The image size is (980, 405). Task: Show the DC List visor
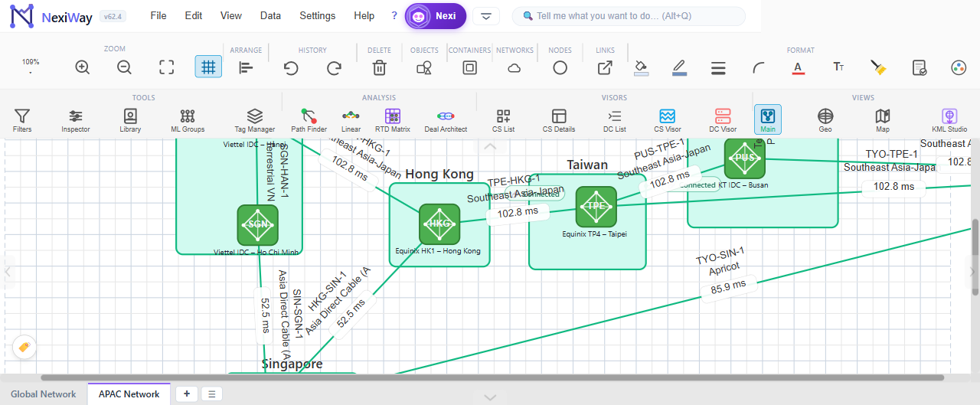click(614, 119)
